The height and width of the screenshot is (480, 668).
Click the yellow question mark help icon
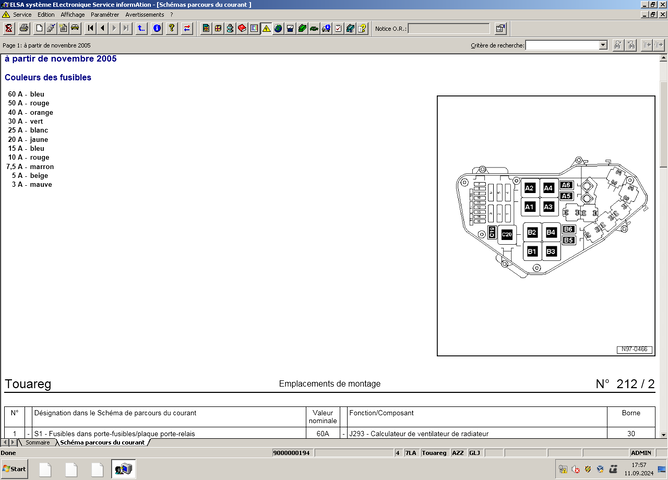[172, 29]
